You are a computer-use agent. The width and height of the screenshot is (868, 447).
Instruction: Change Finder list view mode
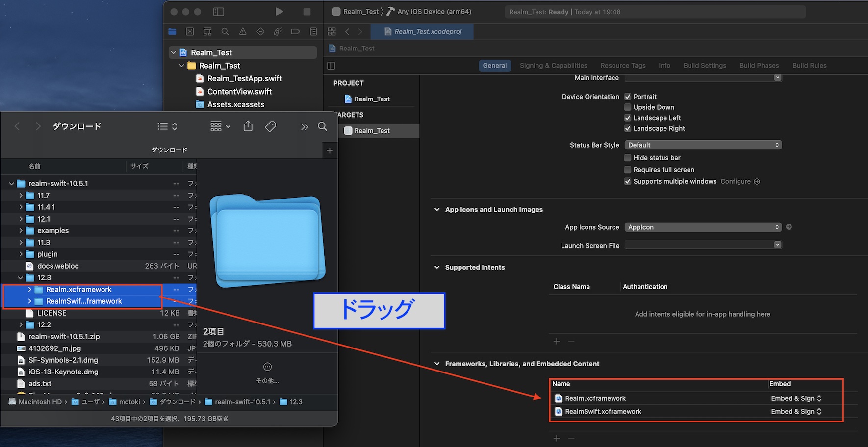tap(167, 126)
